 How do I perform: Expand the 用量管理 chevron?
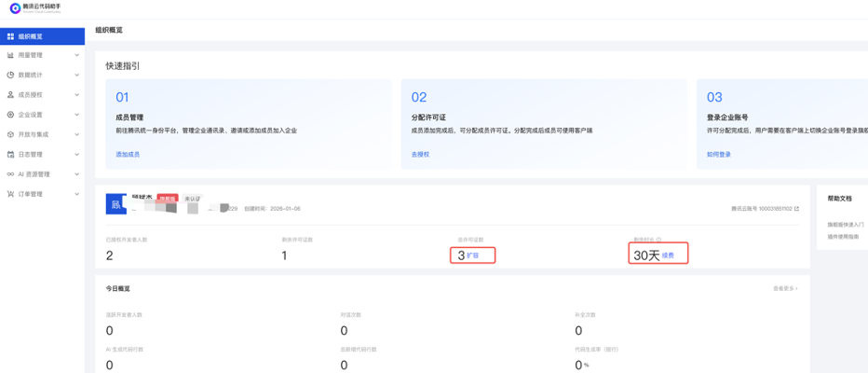[x=76, y=56]
